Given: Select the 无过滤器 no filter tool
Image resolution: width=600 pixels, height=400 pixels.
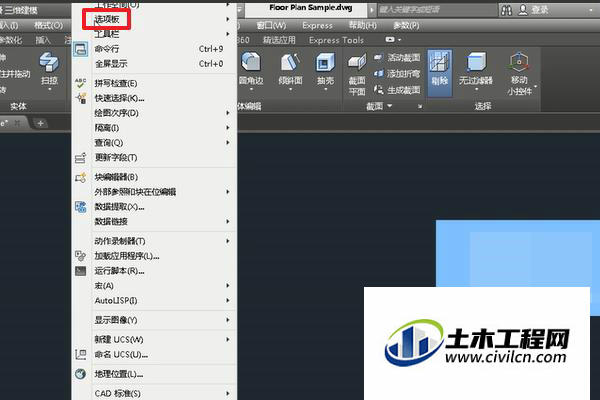Looking at the screenshot, I should (x=476, y=71).
